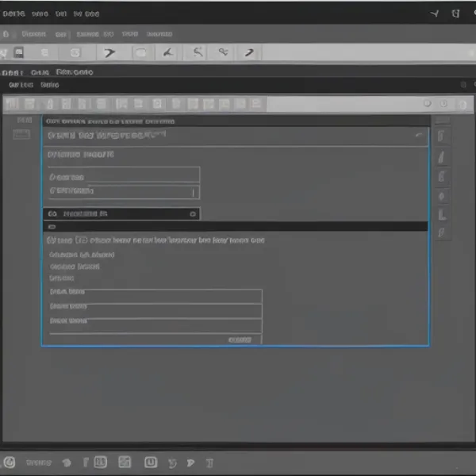The width and height of the screenshot is (476, 476).
Task: Click the last diagonal arrow icon in the main toolbar
Action: pyautogui.click(x=248, y=52)
